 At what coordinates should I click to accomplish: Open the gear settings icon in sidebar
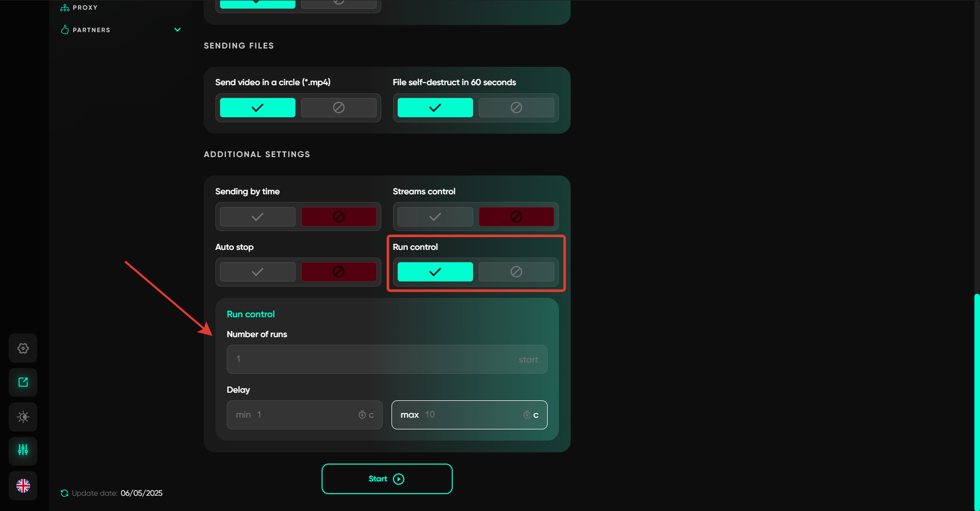click(23, 348)
